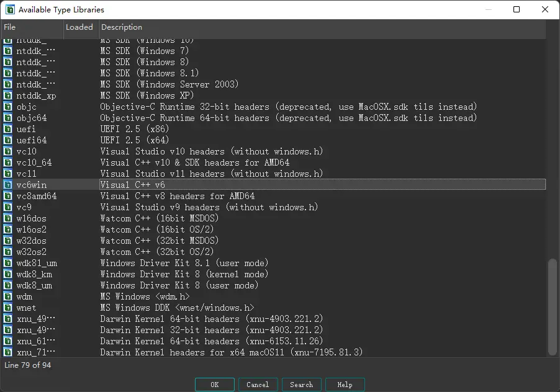
Task: Click the vc10 row icon
Action: coord(7,151)
